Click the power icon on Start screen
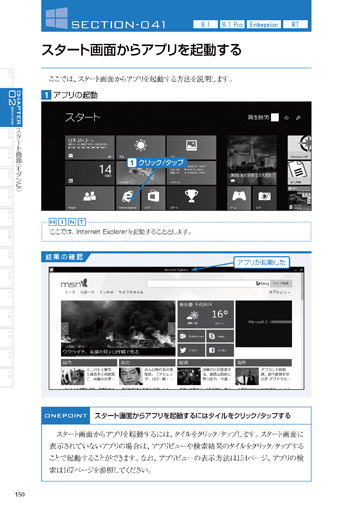Viewport: 360px width, 510px height. pyautogui.click(x=286, y=118)
